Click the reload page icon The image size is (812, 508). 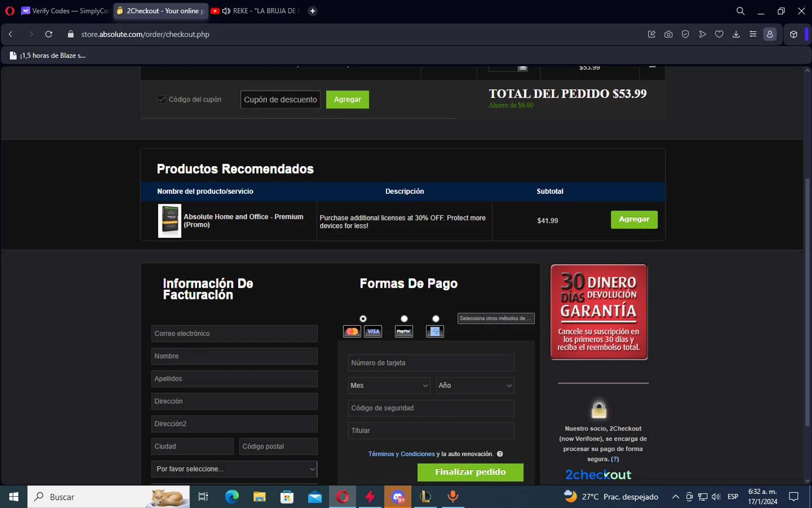[49, 34]
